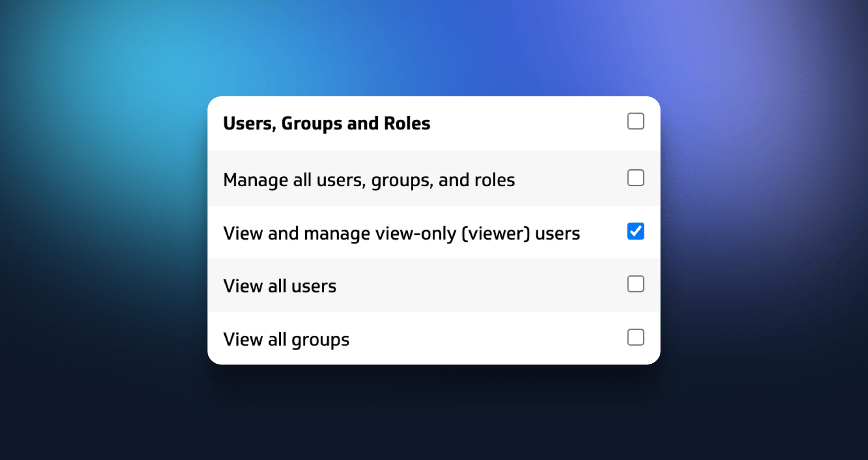Click the word users in the View all users row
The width and height of the screenshot is (868, 460).
point(314,286)
